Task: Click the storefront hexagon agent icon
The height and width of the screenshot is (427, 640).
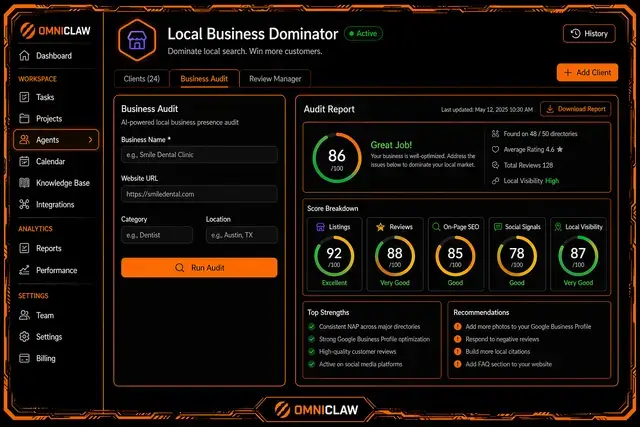Action: [x=137, y=40]
